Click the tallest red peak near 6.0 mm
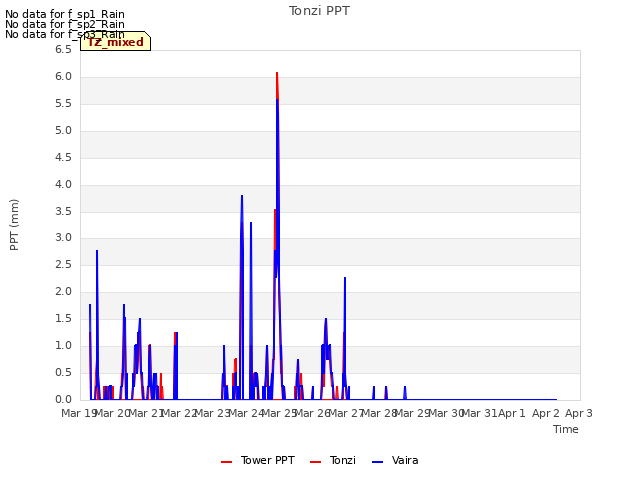640x480 pixels. [x=277, y=74]
